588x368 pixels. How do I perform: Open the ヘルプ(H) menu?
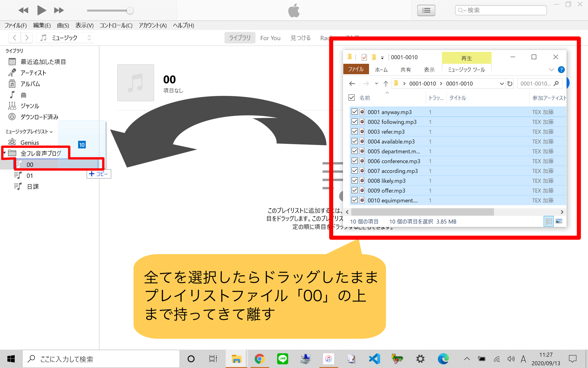(x=183, y=25)
